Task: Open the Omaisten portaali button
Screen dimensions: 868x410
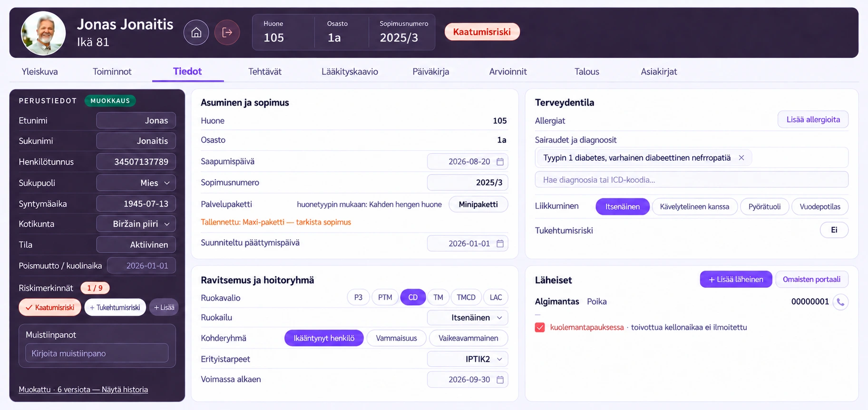Action: point(811,280)
